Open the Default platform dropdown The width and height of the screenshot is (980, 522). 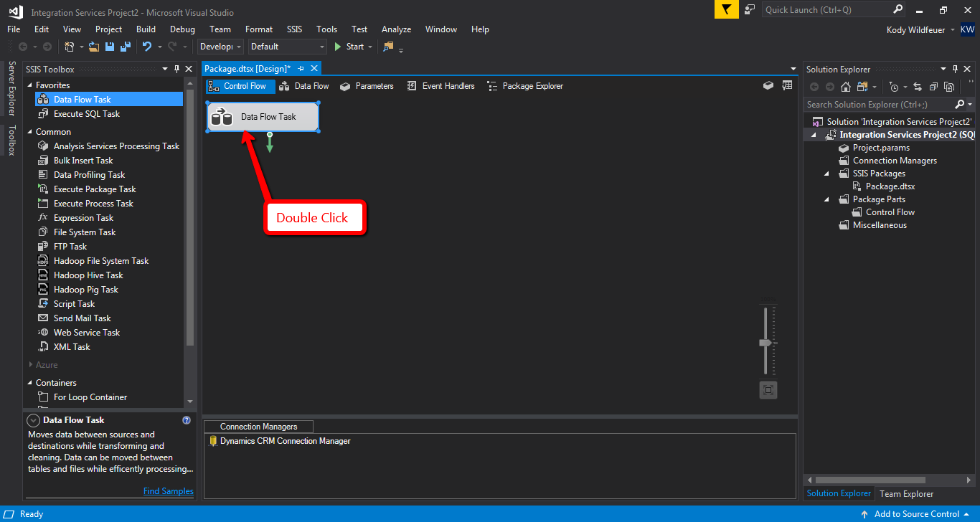coord(288,47)
